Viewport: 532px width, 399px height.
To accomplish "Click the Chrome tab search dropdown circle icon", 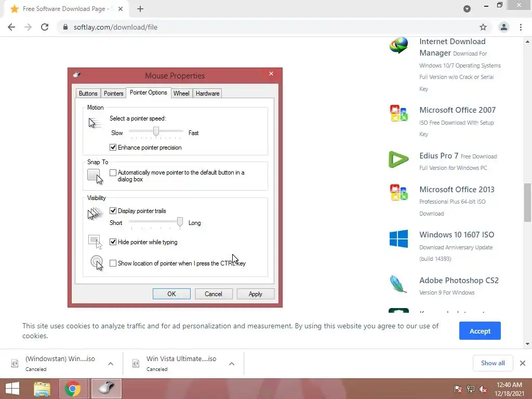I will (467, 9).
